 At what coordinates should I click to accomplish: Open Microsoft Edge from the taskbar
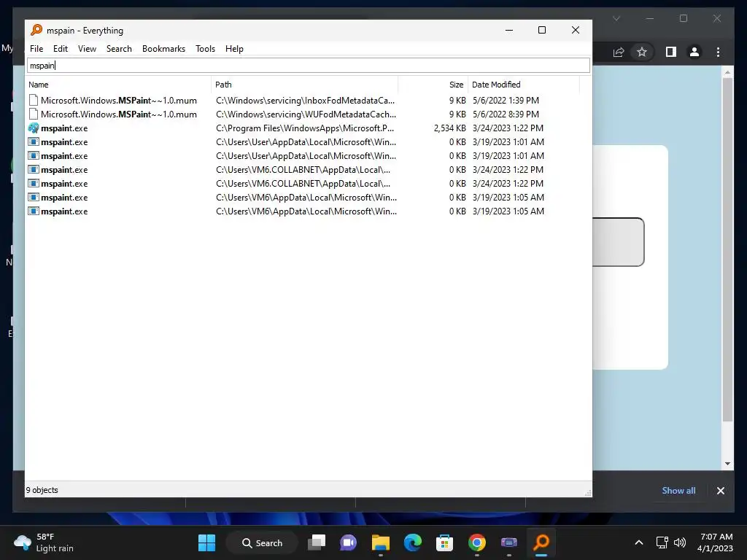(413, 542)
